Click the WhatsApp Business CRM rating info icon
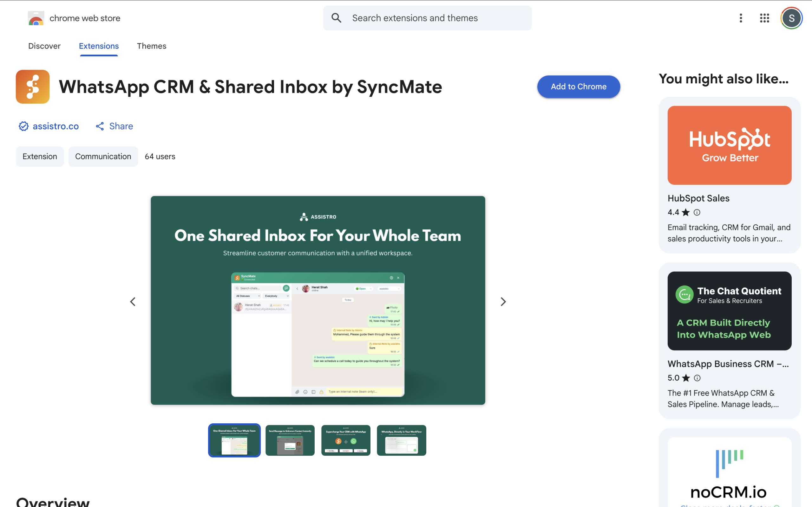 pos(697,378)
